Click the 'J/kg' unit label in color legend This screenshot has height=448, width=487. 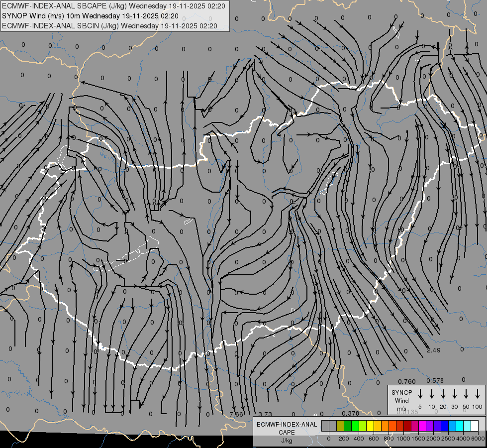[x=287, y=441]
